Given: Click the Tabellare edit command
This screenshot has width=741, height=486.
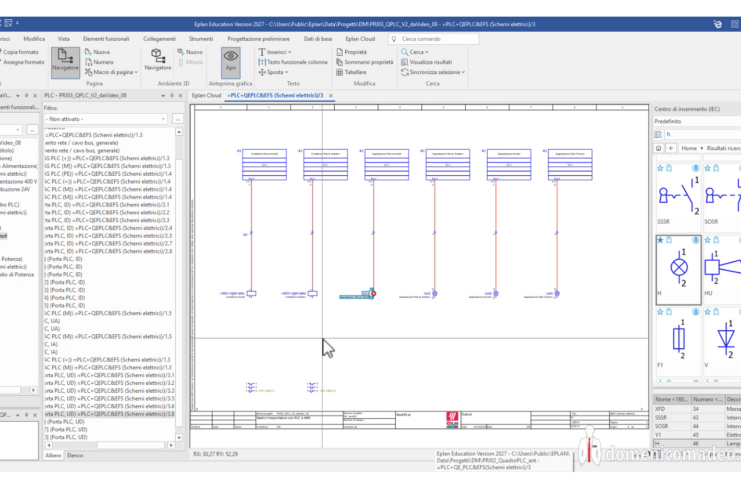Looking at the screenshot, I should tap(351, 72).
